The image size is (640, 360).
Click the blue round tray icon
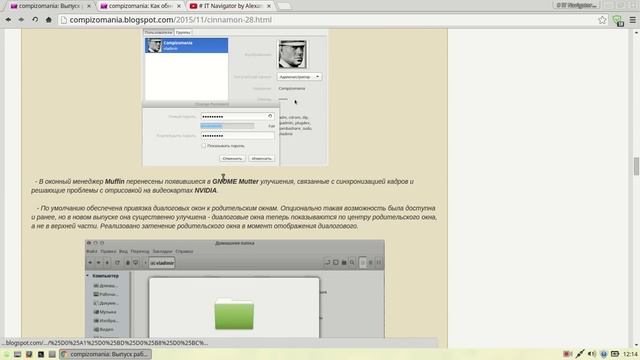pyautogui.click(x=604, y=354)
